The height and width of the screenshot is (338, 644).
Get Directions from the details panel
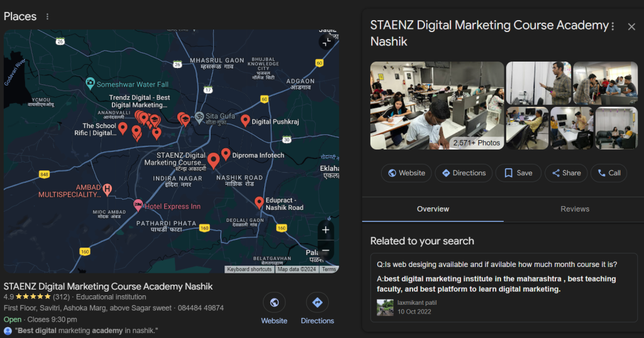[464, 173]
